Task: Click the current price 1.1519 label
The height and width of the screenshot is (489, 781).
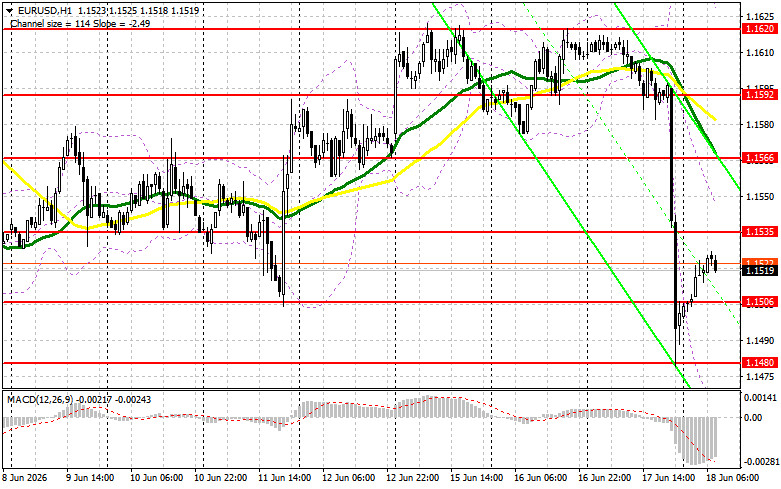Action: pos(759,270)
